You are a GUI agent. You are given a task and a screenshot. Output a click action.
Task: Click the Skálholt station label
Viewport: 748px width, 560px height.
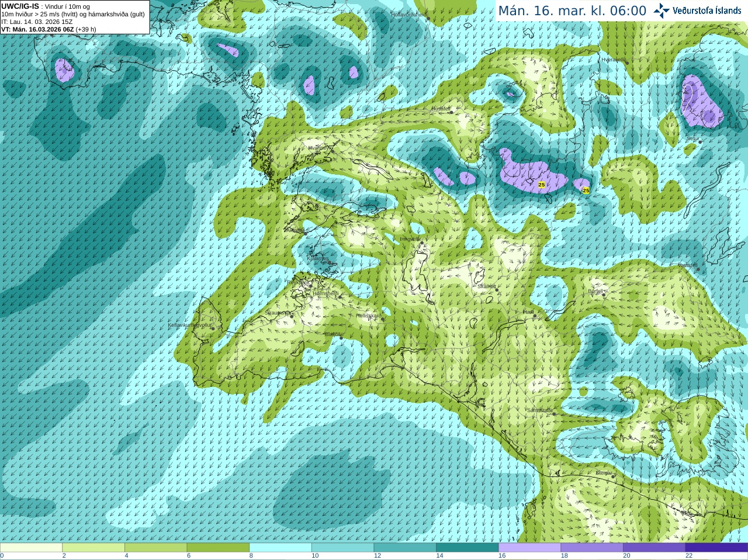coord(487,286)
